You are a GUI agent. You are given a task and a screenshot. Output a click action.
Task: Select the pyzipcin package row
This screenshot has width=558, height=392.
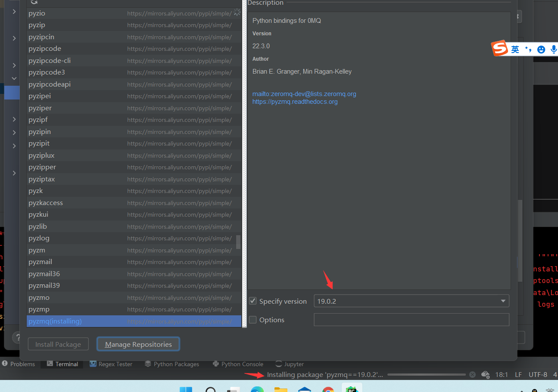coord(134,37)
